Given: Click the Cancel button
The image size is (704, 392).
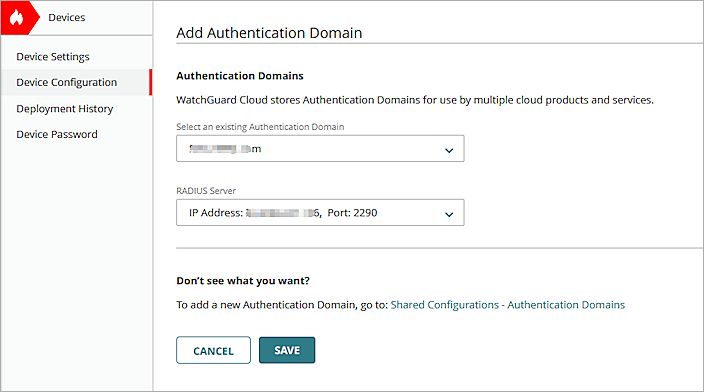Looking at the screenshot, I should [x=213, y=350].
